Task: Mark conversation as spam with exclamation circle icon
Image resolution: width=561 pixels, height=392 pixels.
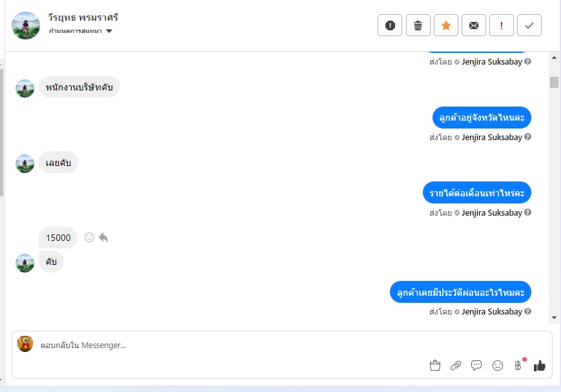Action: [x=390, y=25]
